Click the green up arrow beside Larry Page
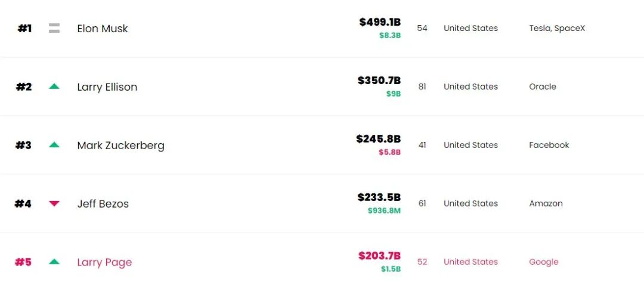 (54, 261)
